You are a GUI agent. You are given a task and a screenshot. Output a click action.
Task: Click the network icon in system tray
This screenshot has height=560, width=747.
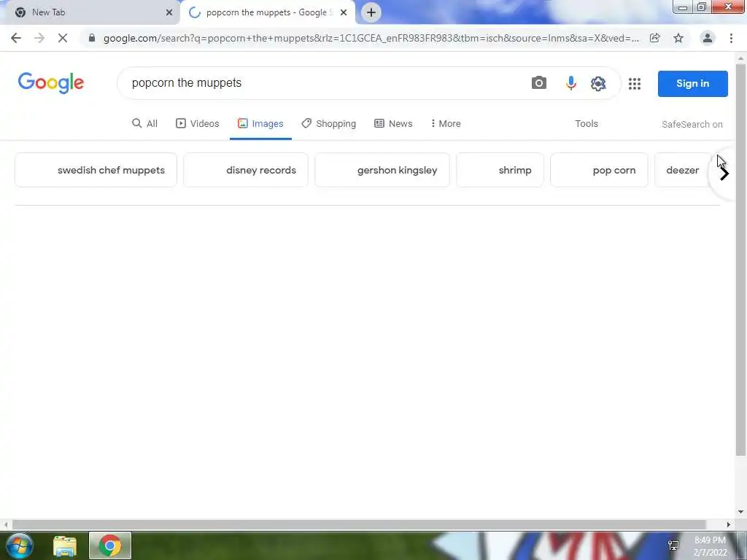coord(673,545)
